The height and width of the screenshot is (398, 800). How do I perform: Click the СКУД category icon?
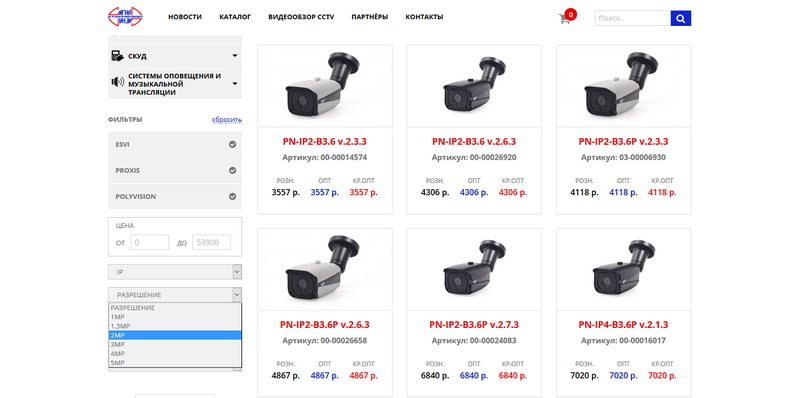pos(117,56)
